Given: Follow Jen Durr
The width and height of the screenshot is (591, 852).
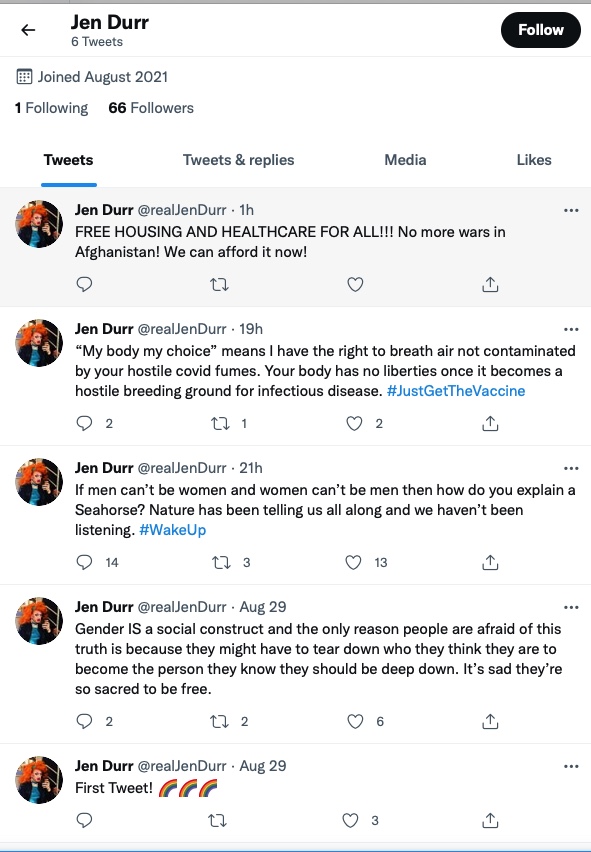Looking at the screenshot, I should (x=540, y=30).
